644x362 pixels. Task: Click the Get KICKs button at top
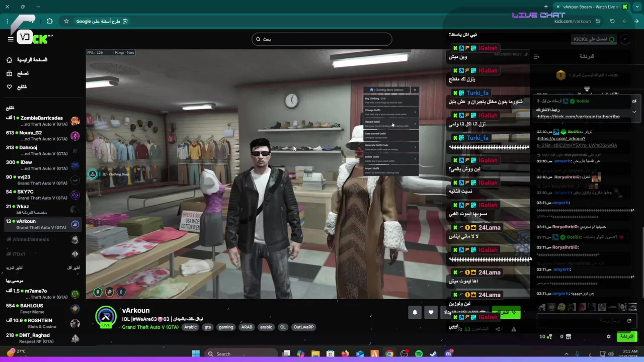click(x=594, y=39)
